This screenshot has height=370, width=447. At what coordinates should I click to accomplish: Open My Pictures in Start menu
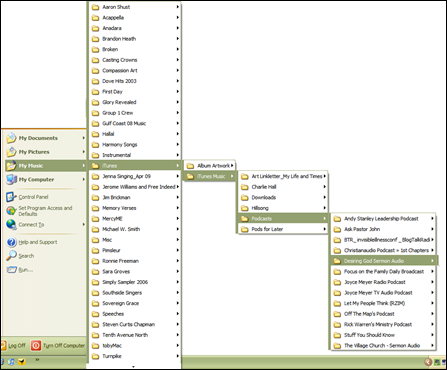tap(45, 152)
